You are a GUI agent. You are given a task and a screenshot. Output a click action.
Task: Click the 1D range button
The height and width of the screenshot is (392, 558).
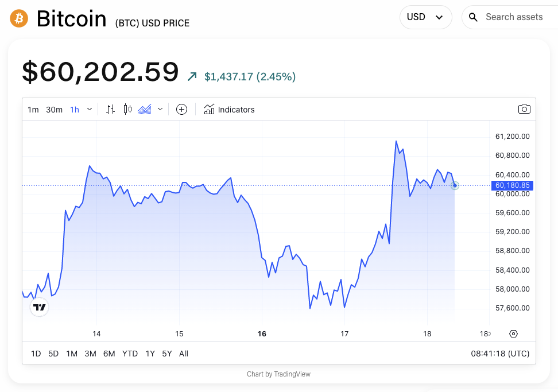pyautogui.click(x=36, y=354)
